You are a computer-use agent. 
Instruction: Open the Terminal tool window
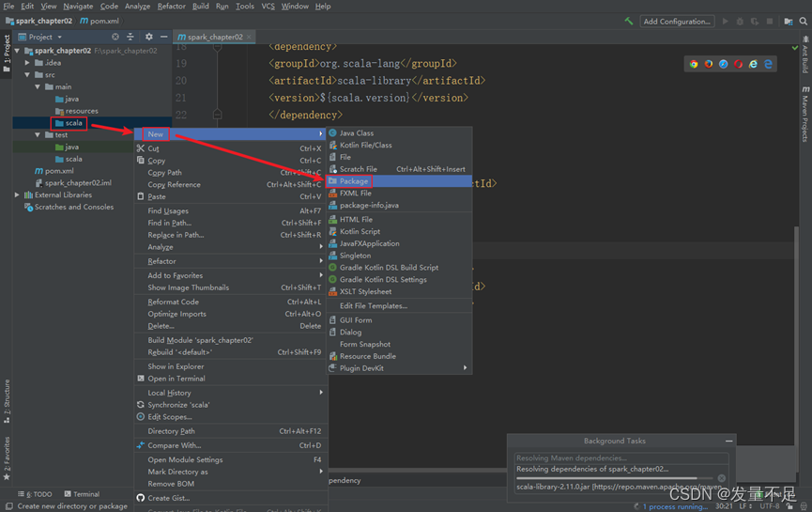click(82, 494)
